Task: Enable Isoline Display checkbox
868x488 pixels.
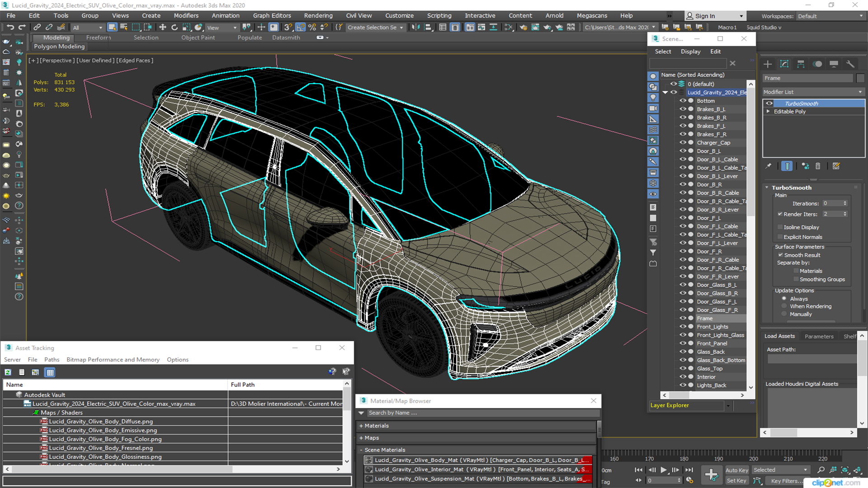Action: [x=780, y=227]
